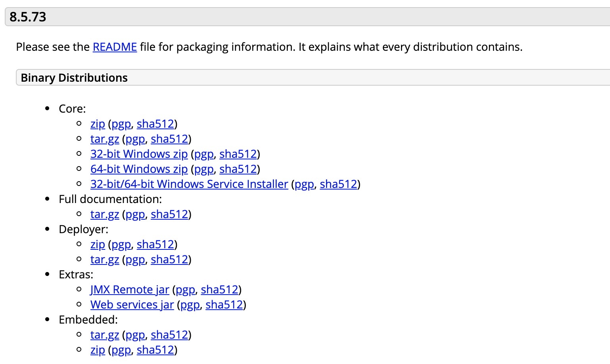Download the Deployer zip file
The width and height of the screenshot is (610, 364).
pyautogui.click(x=98, y=244)
